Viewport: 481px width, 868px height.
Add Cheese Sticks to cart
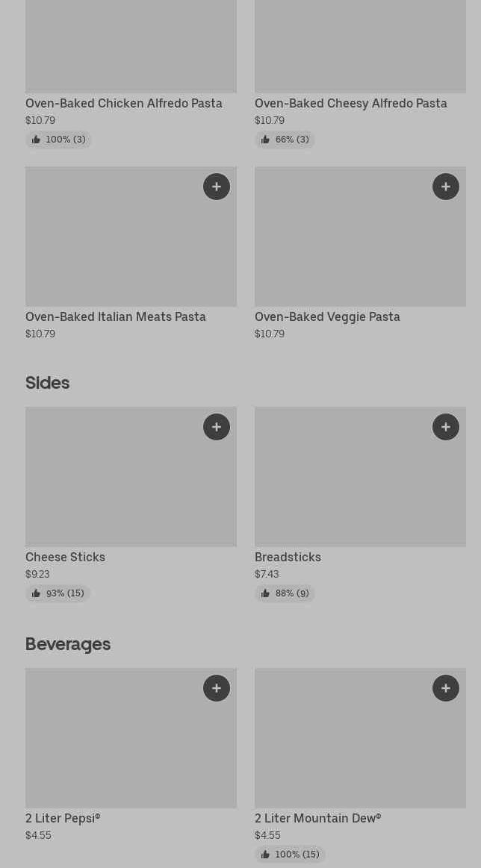(217, 427)
